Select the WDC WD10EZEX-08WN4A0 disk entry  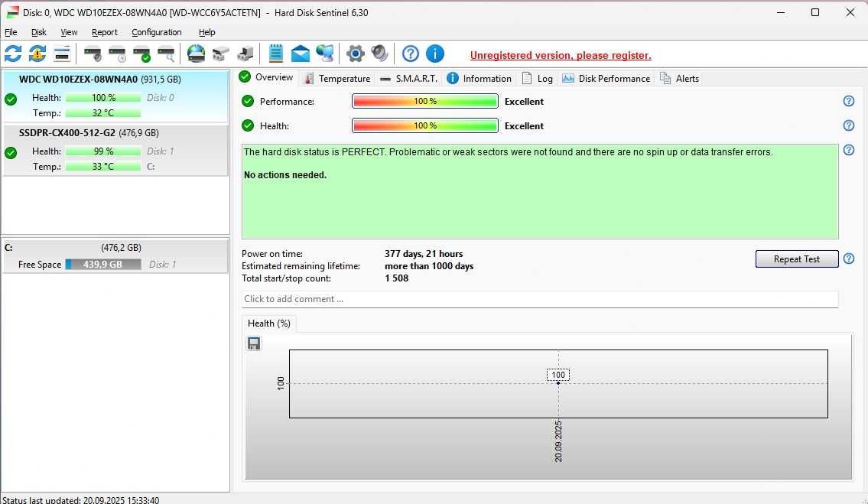[x=115, y=96]
